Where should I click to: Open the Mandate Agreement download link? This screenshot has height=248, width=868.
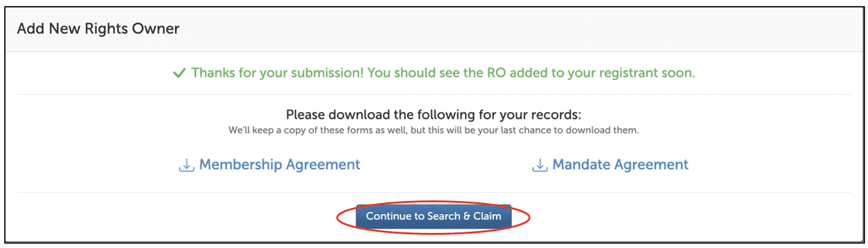[x=620, y=165]
